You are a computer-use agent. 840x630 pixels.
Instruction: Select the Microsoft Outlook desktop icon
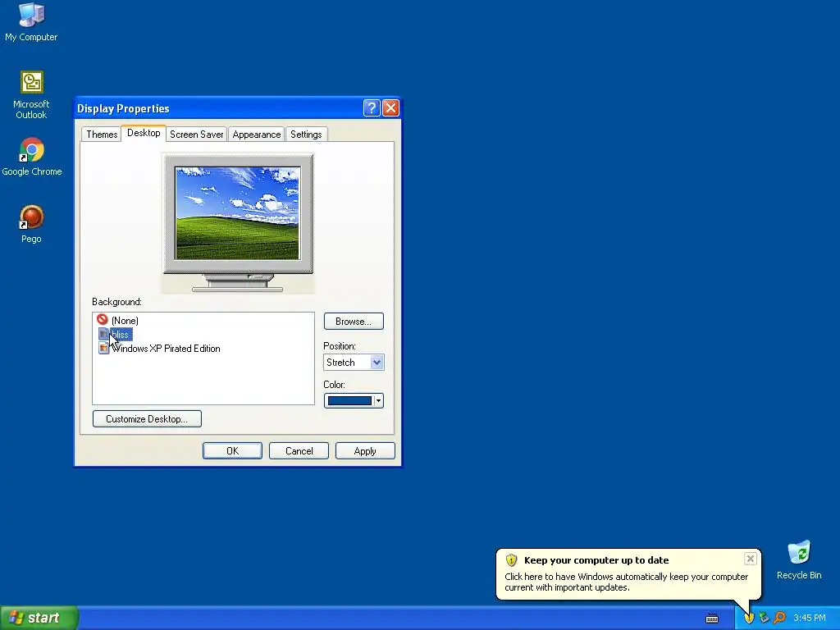pos(31,94)
